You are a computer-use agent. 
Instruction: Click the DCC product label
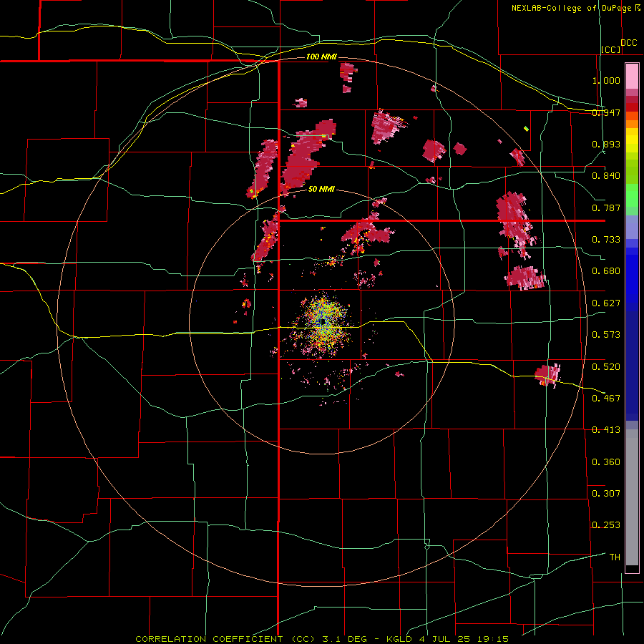(x=629, y=43)
